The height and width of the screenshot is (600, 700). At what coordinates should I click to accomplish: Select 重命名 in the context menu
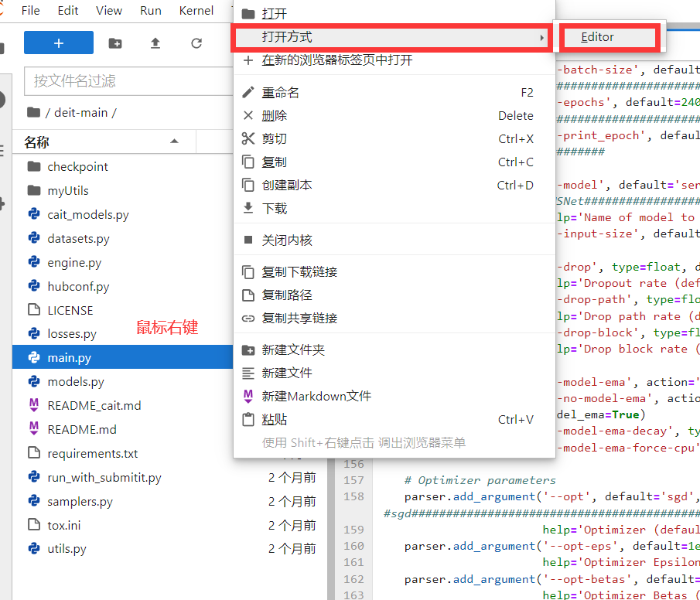coord(281,93)
